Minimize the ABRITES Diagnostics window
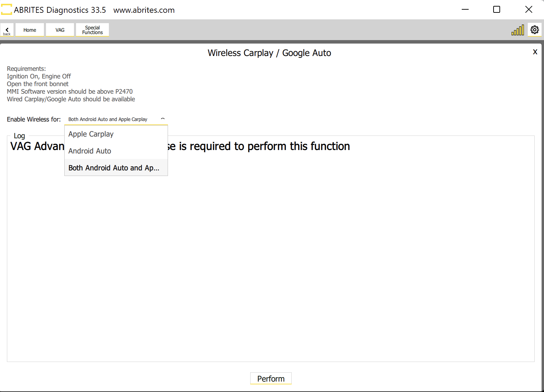544x392 pixels. (465, 10)
